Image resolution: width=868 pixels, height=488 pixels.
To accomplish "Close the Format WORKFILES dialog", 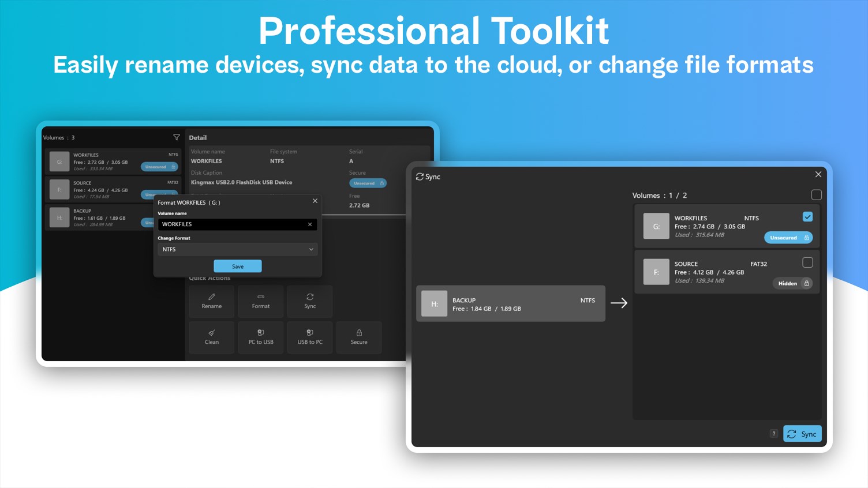I will pyautogui.click(x=315, y=201).
